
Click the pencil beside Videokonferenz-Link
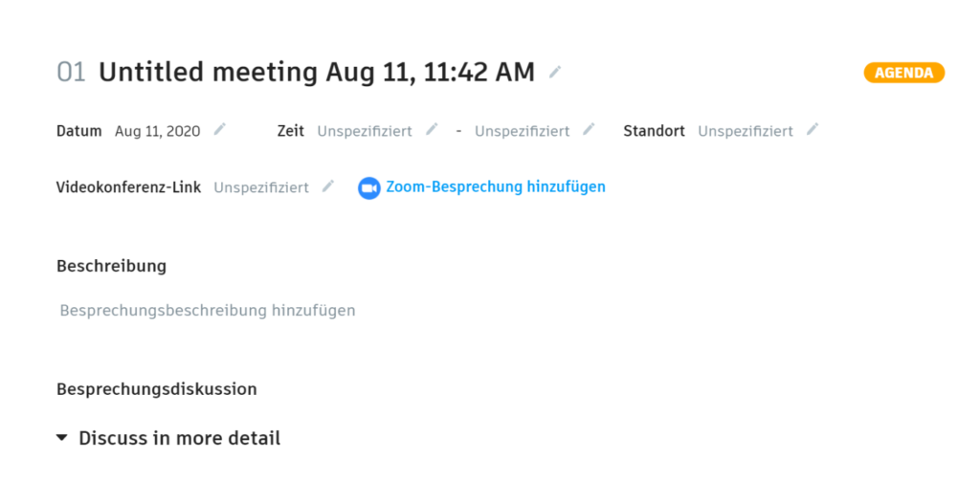pyautogui.click(x=328, y=186)
